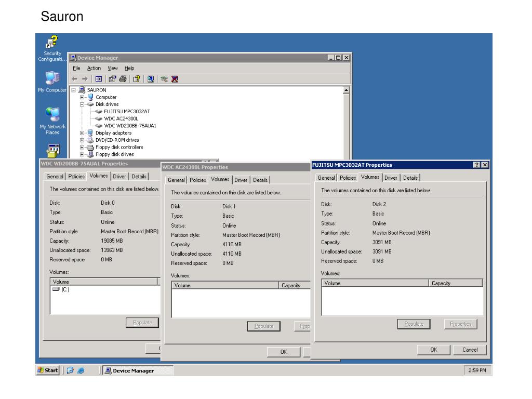Select the Security Configuration desktop icon

pos(52,48)
